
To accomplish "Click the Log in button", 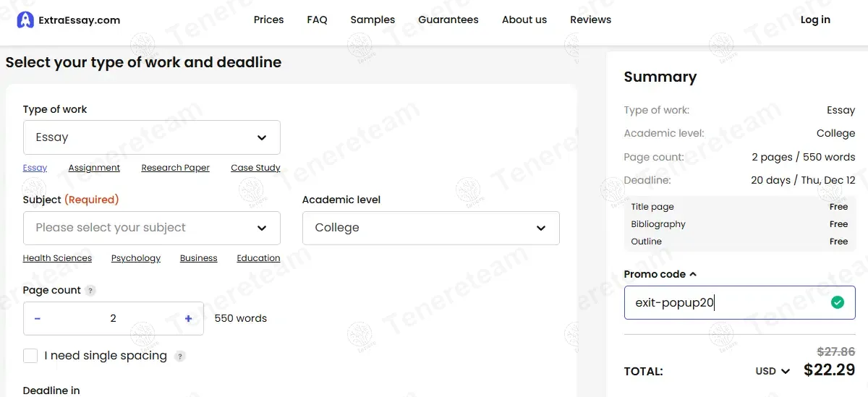I will [x=815, y=20].
